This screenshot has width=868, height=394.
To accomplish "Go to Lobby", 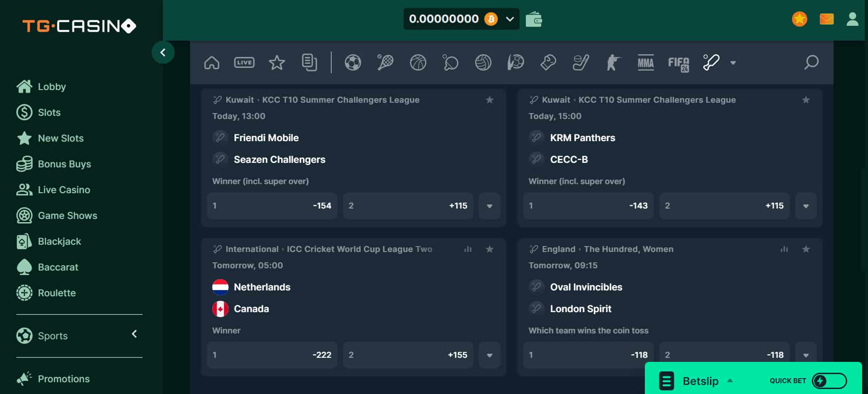I will (x=41, y=86).
